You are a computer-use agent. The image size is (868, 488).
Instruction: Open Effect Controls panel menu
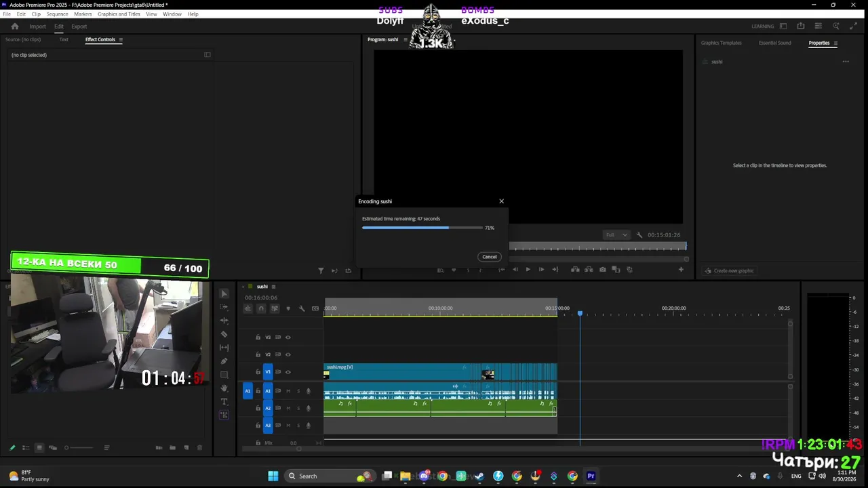click(121, 39)
